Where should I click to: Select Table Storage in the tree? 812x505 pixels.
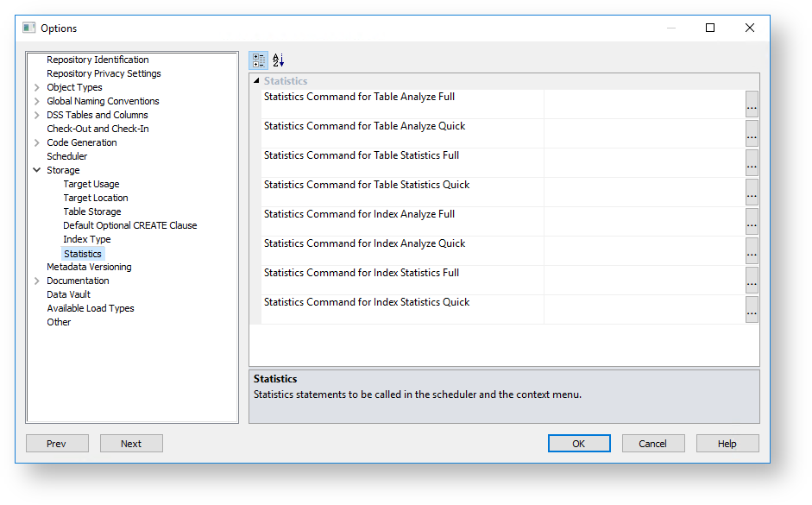click(91, 211)
